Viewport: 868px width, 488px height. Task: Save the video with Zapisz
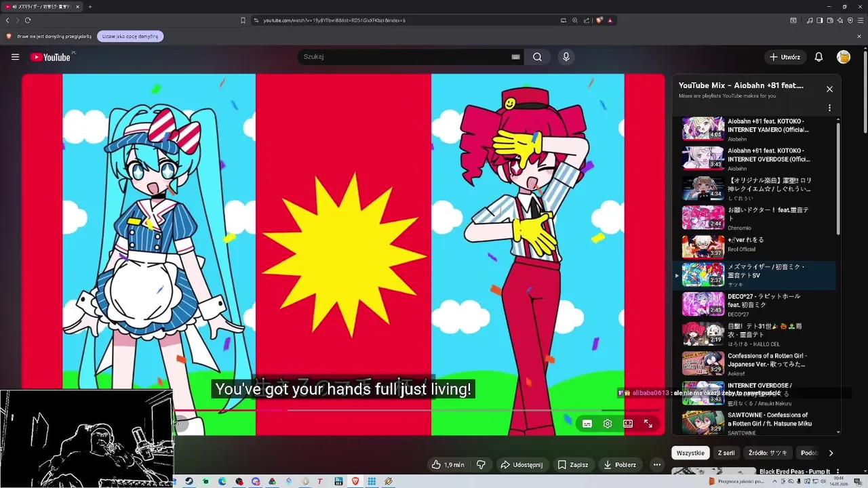573,465
